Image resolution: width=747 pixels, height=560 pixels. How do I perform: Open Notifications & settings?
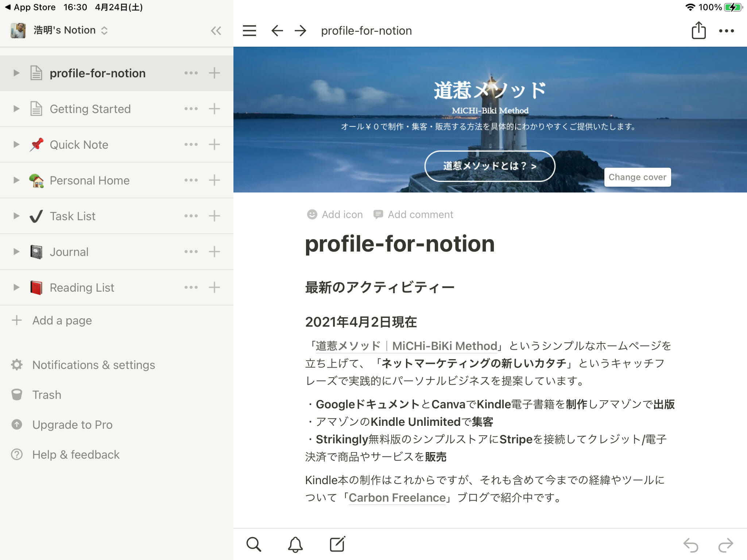point(83,365)
